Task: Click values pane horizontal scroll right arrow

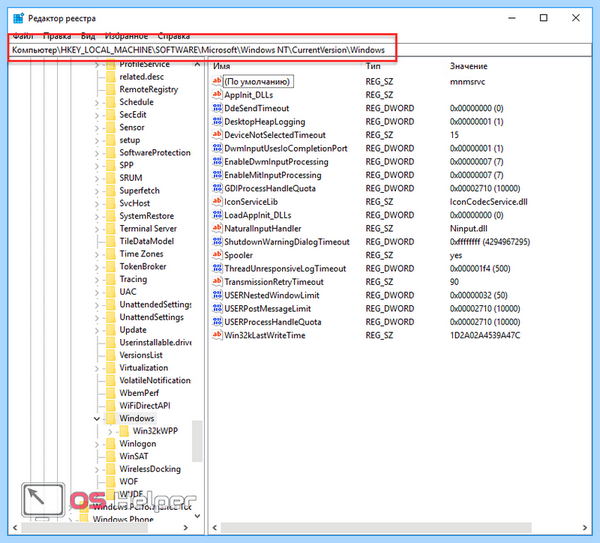Action: tap(585, 528)
